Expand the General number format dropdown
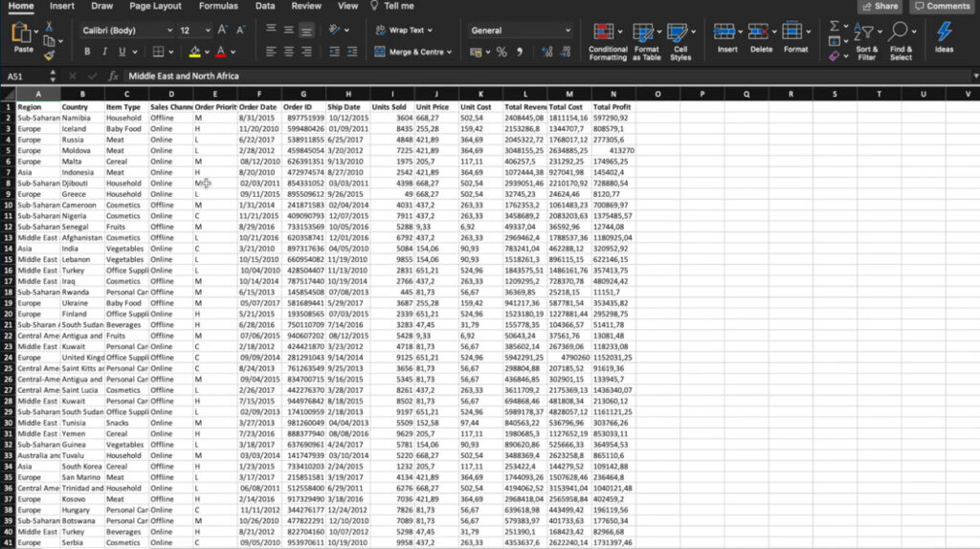Viewport: 980px width, 549px height. pos(568,31)
